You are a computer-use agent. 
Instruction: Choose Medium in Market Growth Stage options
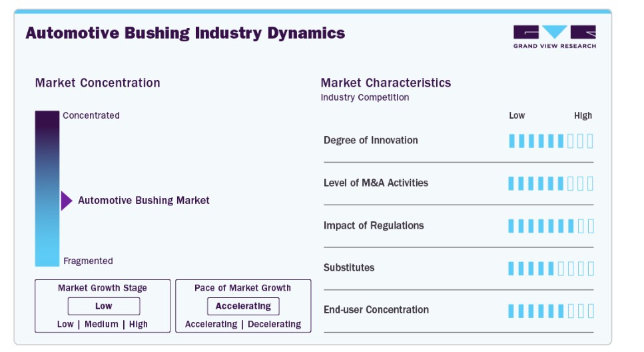(x=101, y=324)
